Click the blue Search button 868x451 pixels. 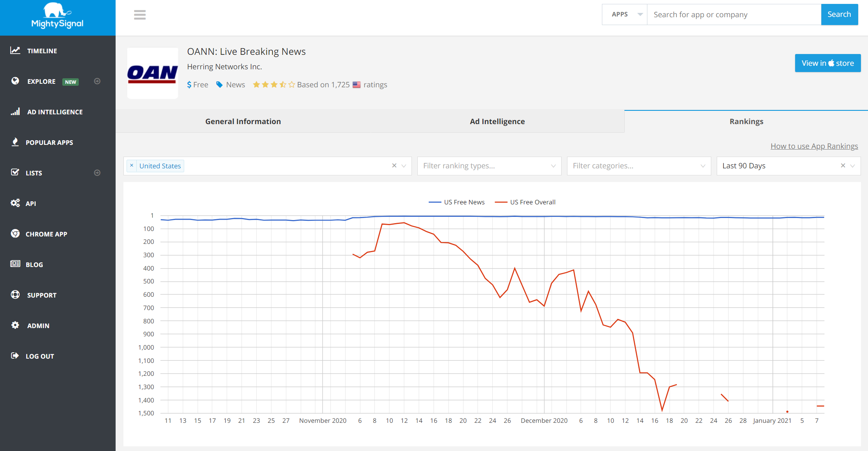pos(839,14)
